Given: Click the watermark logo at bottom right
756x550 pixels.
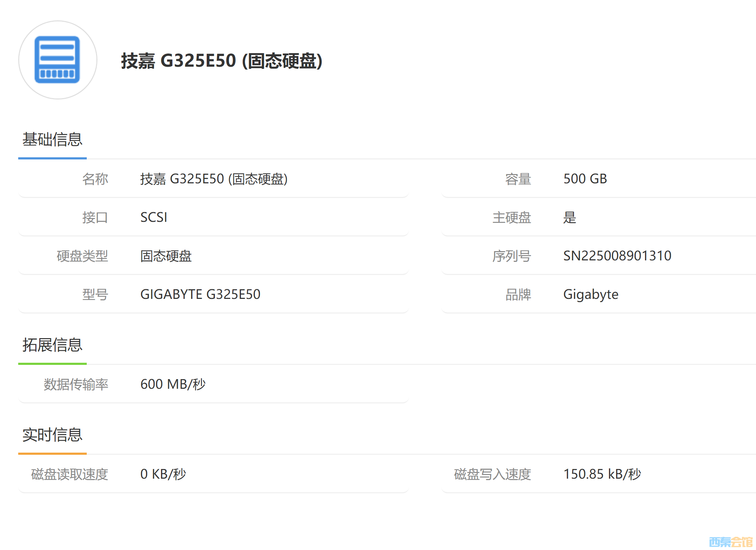Looking at the screenshot, I should (x=730, y=542).
